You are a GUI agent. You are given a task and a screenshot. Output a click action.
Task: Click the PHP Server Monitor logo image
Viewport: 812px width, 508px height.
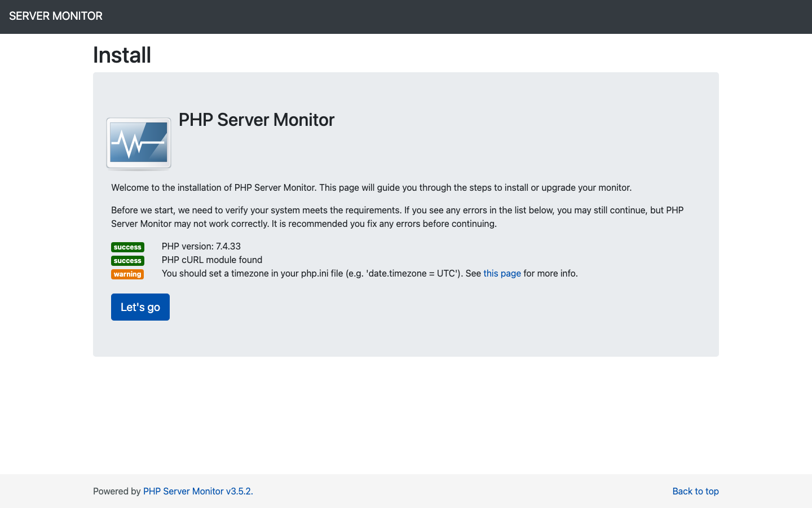[x=139, y=144]
